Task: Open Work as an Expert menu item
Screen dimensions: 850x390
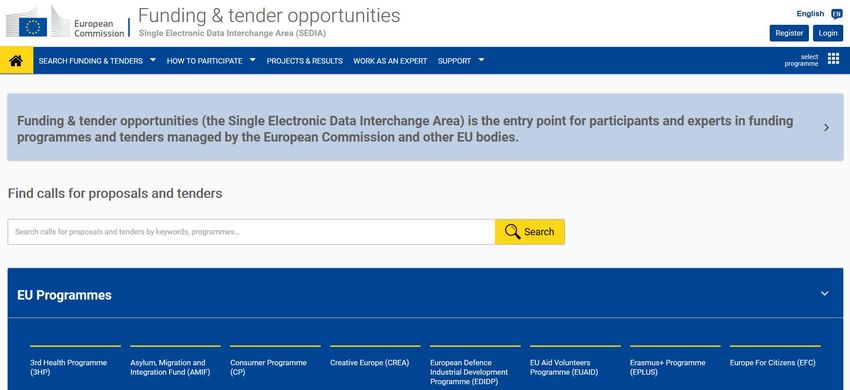Action: [x=390, y=61]
